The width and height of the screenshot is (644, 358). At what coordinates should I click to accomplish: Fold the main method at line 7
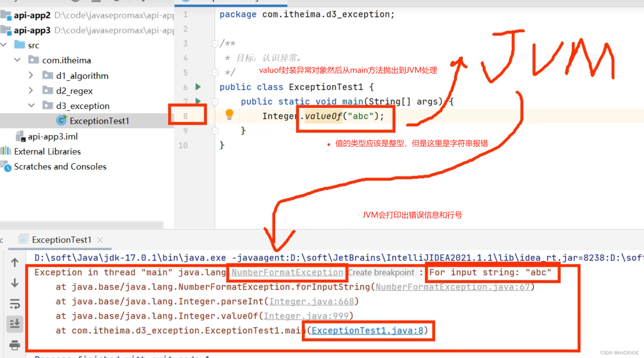click(x=215, y=102)
